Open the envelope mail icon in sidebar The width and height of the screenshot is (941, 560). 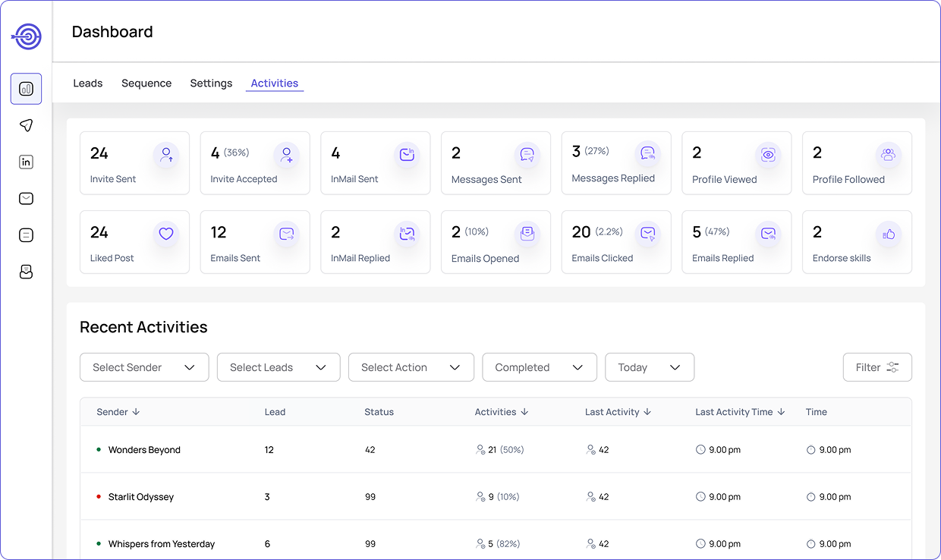[27, 199]
